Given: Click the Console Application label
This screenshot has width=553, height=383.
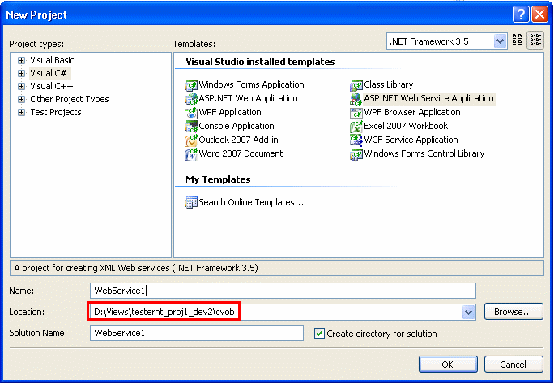Looking at the screenshot, I should click(x=236, y=126).
